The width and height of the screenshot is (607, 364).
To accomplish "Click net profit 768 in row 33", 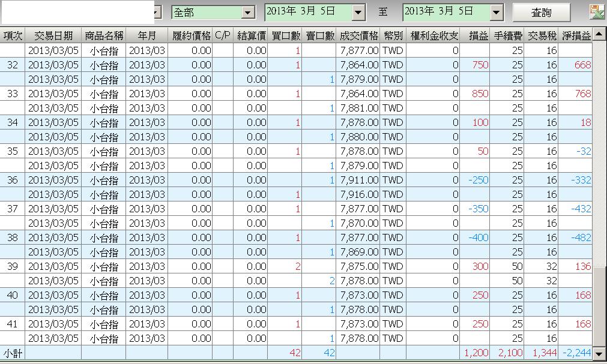I will 582,94.
